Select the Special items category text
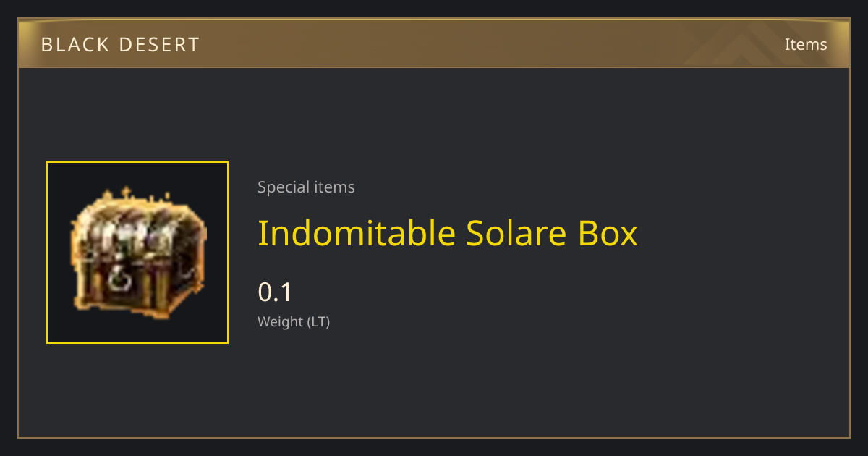This screenshot has height=456, width=868. tap(306, 187)
